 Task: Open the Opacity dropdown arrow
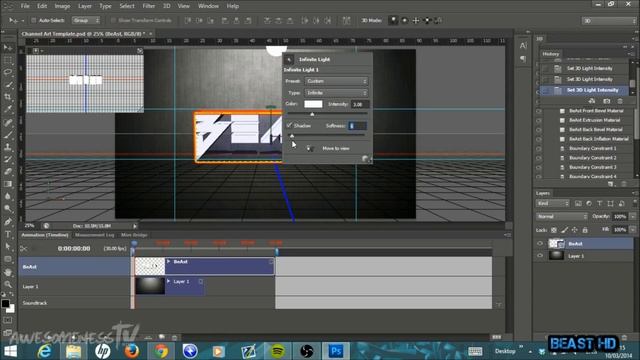[633, 216]
